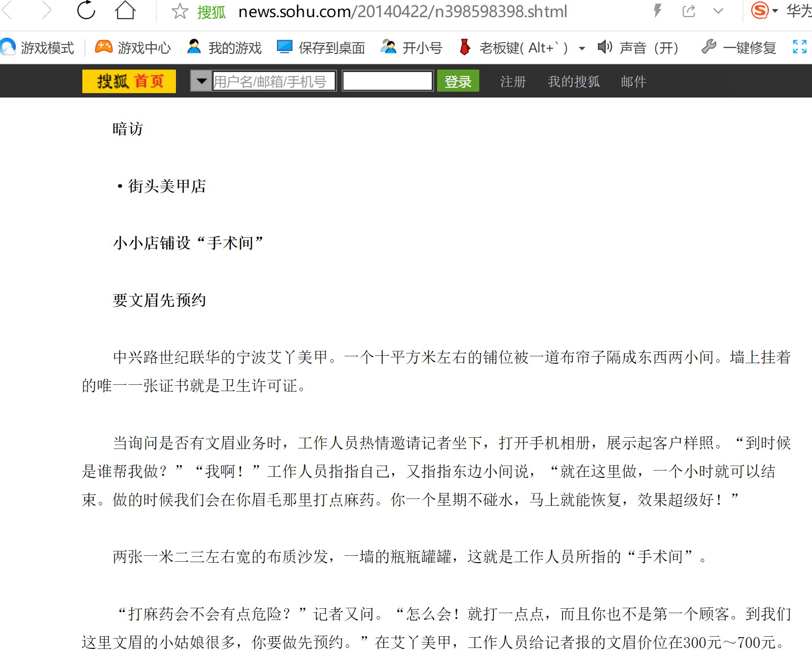Click the address bar URL
812x670 pixels.
coord(403,11)
